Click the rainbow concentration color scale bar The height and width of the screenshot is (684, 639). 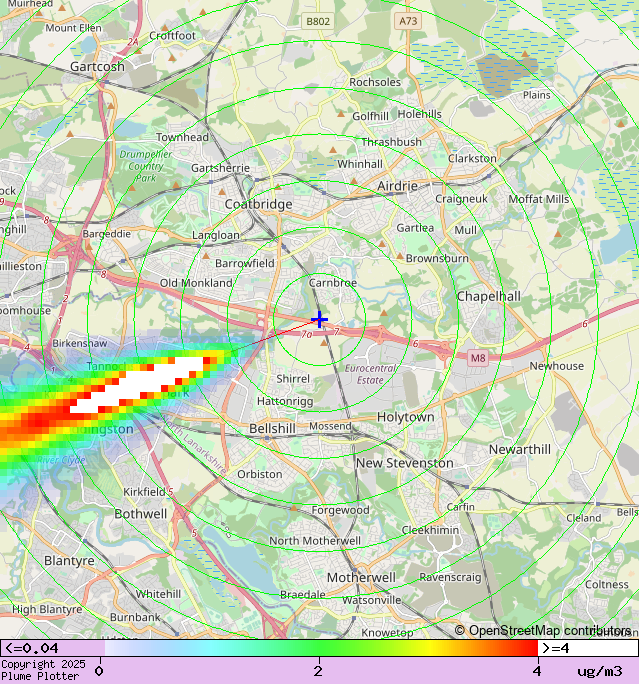[321, 648]
